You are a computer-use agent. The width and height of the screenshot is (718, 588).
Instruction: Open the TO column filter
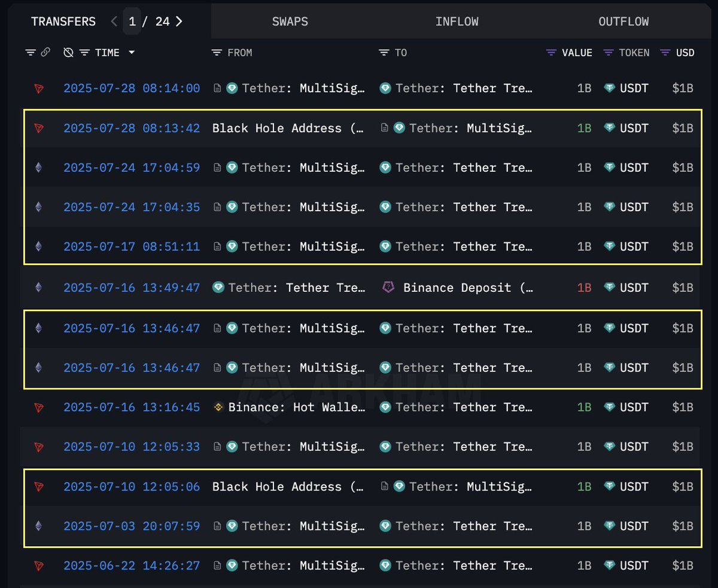click(384, 53)
